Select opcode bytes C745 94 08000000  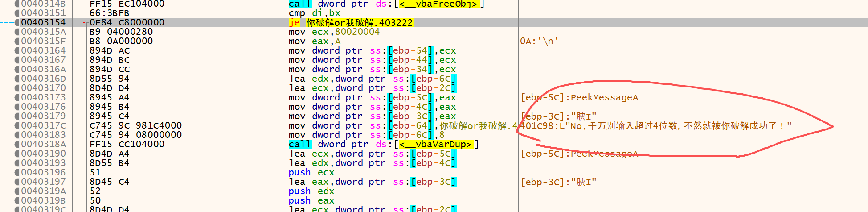pos(135,135)
